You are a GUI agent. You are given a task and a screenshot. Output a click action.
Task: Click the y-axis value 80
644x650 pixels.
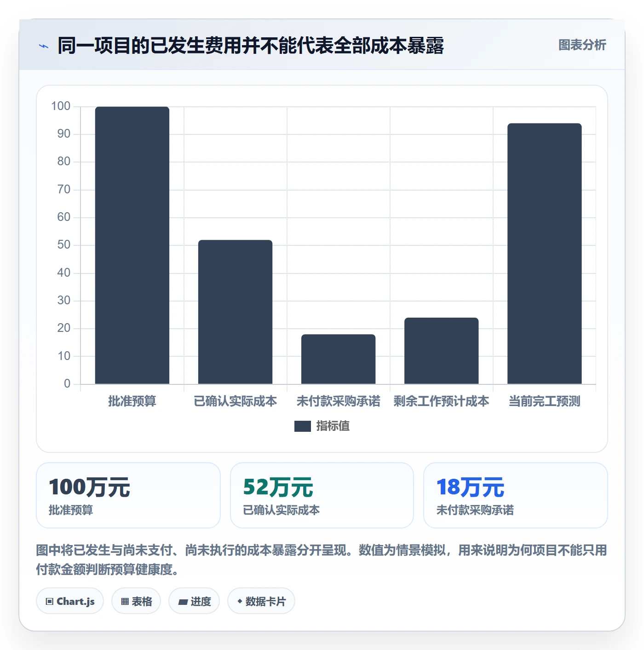coord(64,162)
